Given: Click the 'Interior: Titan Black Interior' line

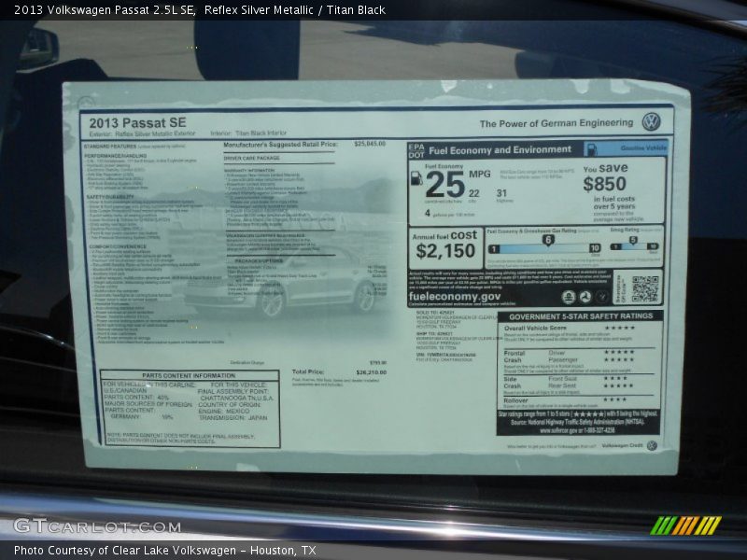Looking at the screenshot, I should (248, 133).
